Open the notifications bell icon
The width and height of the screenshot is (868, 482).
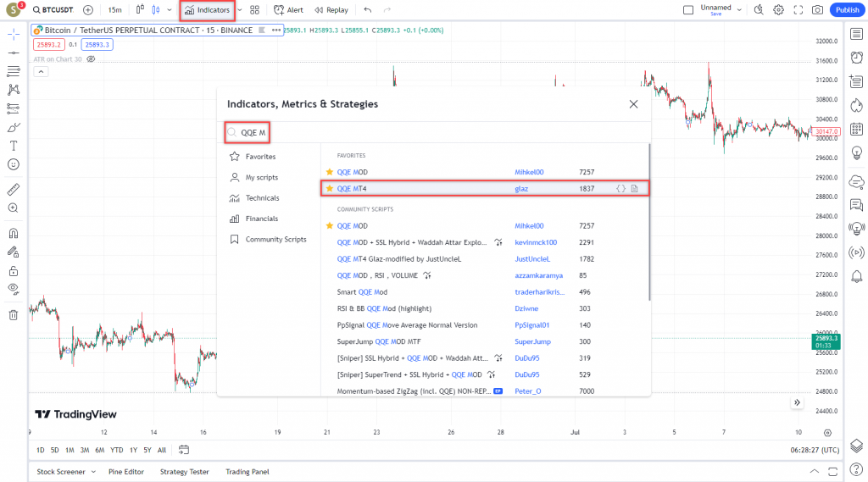(856, 276)
